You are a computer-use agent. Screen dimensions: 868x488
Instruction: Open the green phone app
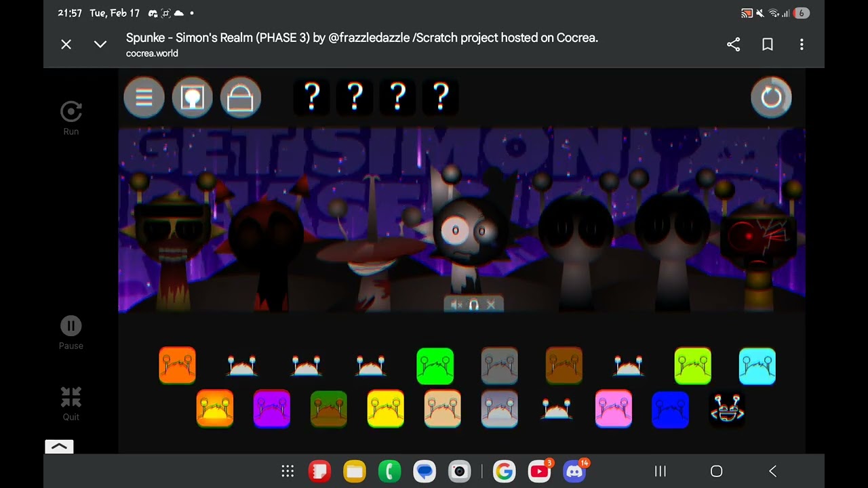[389, 471]
